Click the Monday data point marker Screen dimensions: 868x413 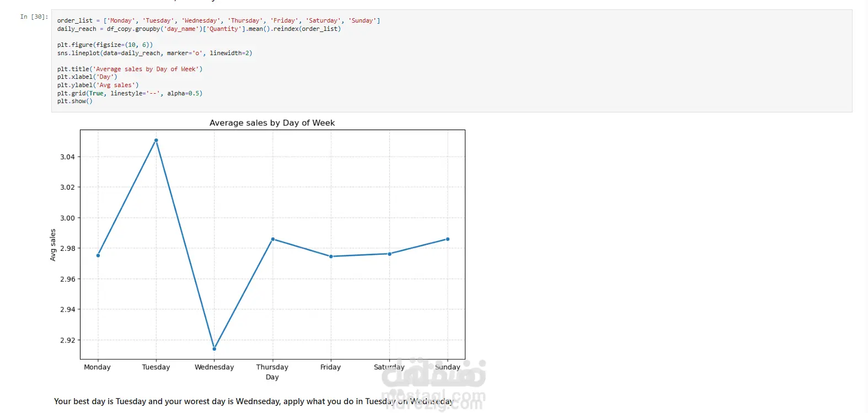coord(98,255)
